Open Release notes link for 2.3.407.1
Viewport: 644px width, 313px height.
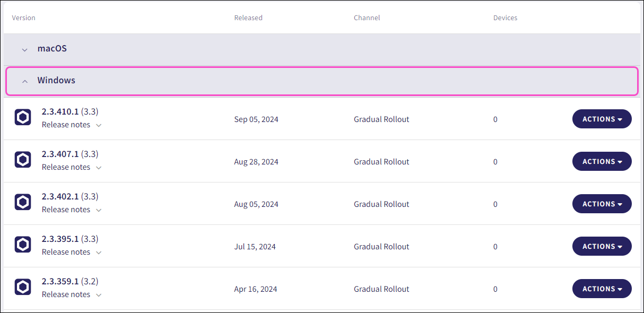(66, 167)
